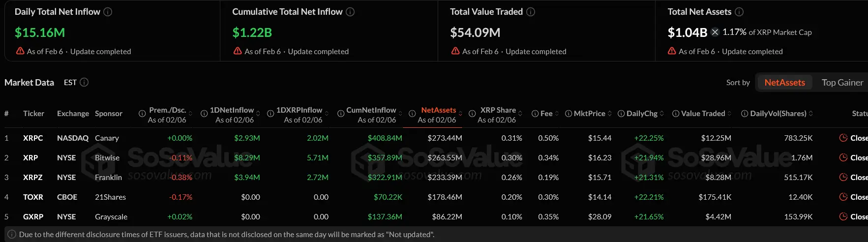Open info tooltip for Total Value Traded

click(x=531, y=12)
